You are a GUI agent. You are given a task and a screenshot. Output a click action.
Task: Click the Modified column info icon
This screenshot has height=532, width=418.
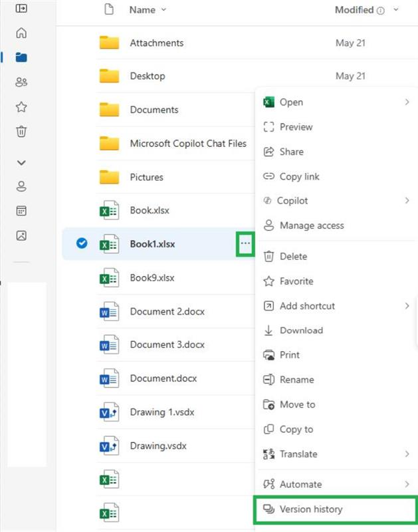pyautogui.click(x=381, y=11)
